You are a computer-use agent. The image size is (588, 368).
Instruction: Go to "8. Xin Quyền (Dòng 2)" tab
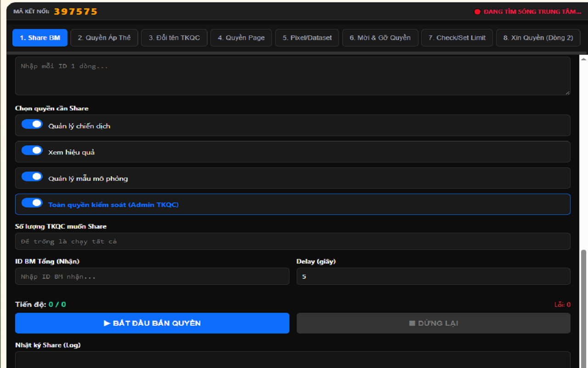click(538, 38)
